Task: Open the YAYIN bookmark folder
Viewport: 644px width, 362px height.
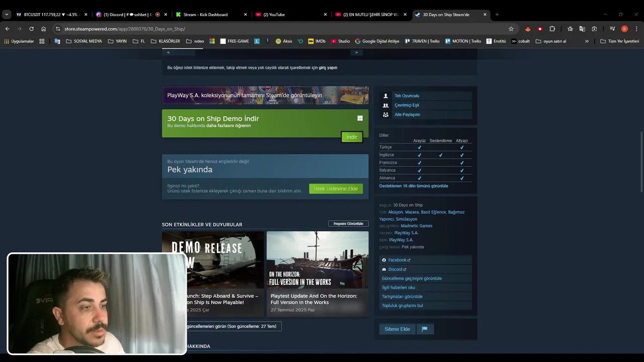Action: 117,41
